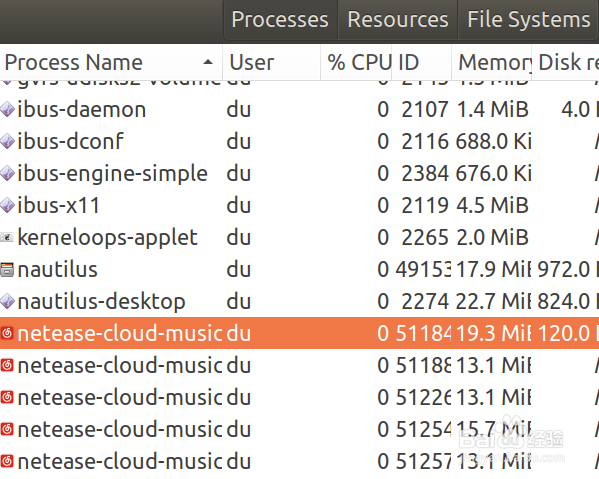Click the 15.7 MiB memory value
Image resolution: width=599 pixels, height=479 pixels.
click(494, 429)
